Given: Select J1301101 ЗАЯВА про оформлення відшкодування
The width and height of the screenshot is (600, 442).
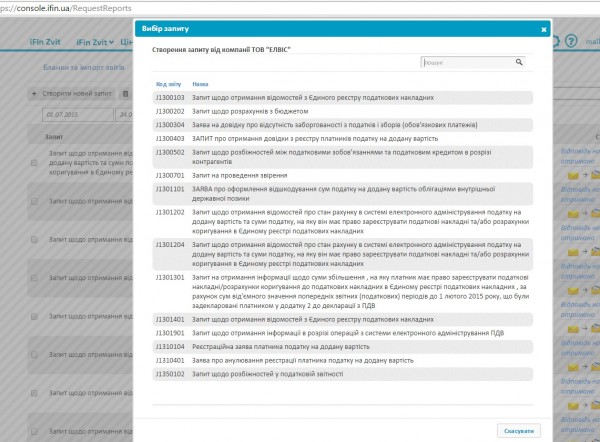Looking at the screenshot, I should click(342, 194).
